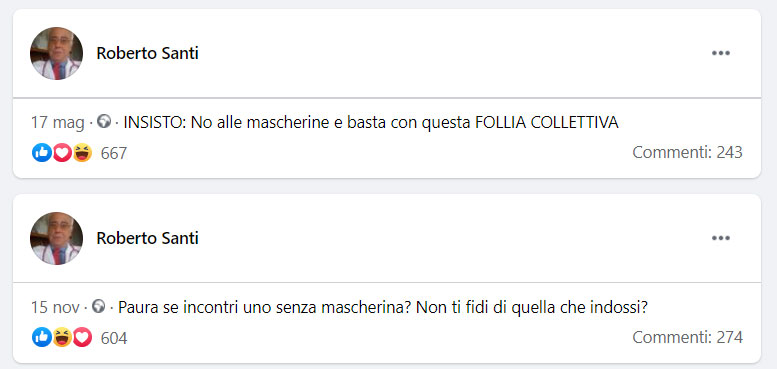This screenshot has width=777, height=369.
Task: Click the public globe icon beside 17 mag
Action: (x=104, y=122)
